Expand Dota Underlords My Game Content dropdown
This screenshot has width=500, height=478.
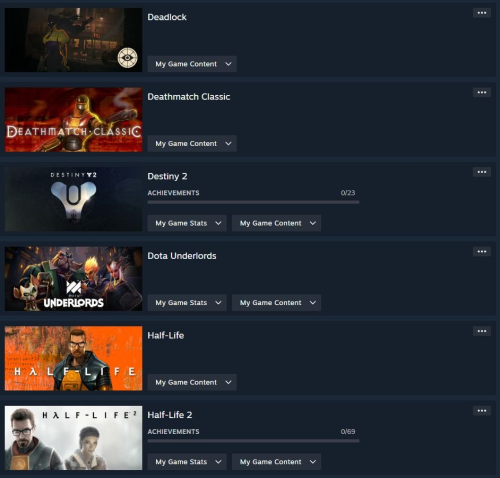[x=276, y=303]
